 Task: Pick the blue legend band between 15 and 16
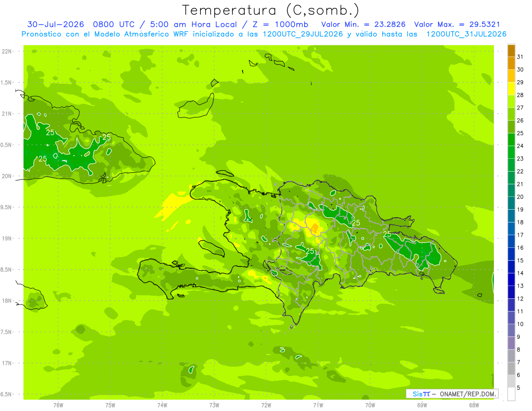click(511, 254)
